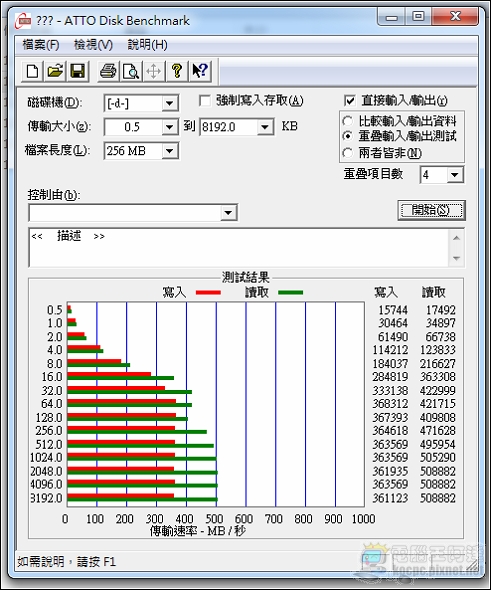Image resolution: width=491 pixels, height=590 pixels.
Task: Click the 開始(S) start button
Action: click(x=431, y=210)
